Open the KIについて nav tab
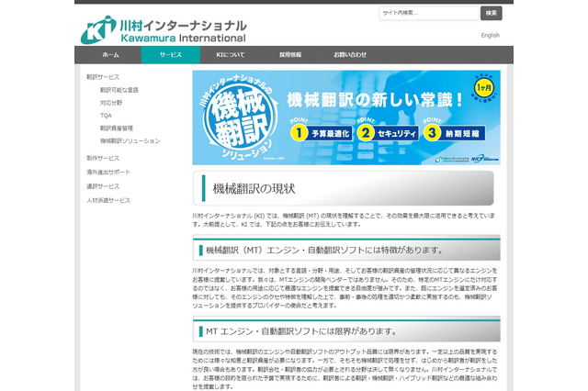Viewport: 588px width, 391px height. click(231, 55)
